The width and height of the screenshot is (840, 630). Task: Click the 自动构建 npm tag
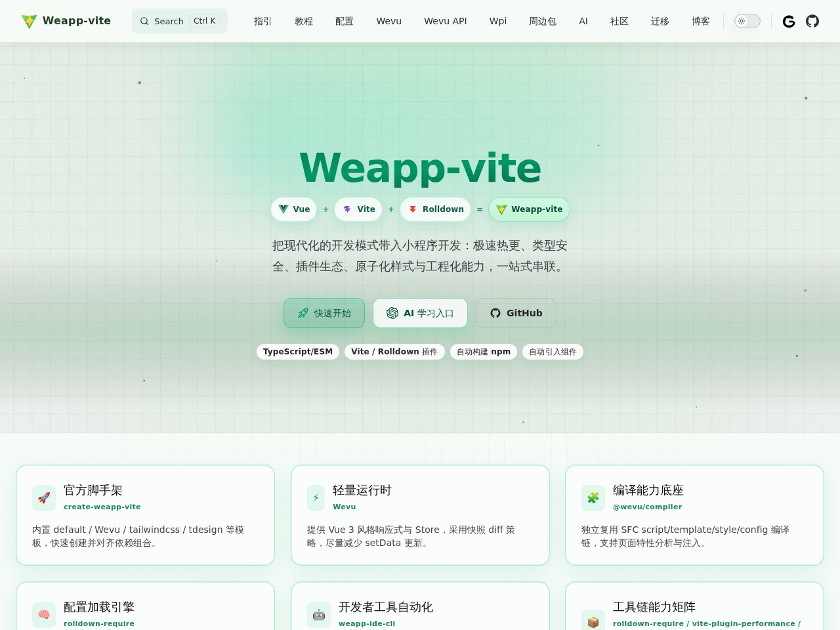(484, 352)
